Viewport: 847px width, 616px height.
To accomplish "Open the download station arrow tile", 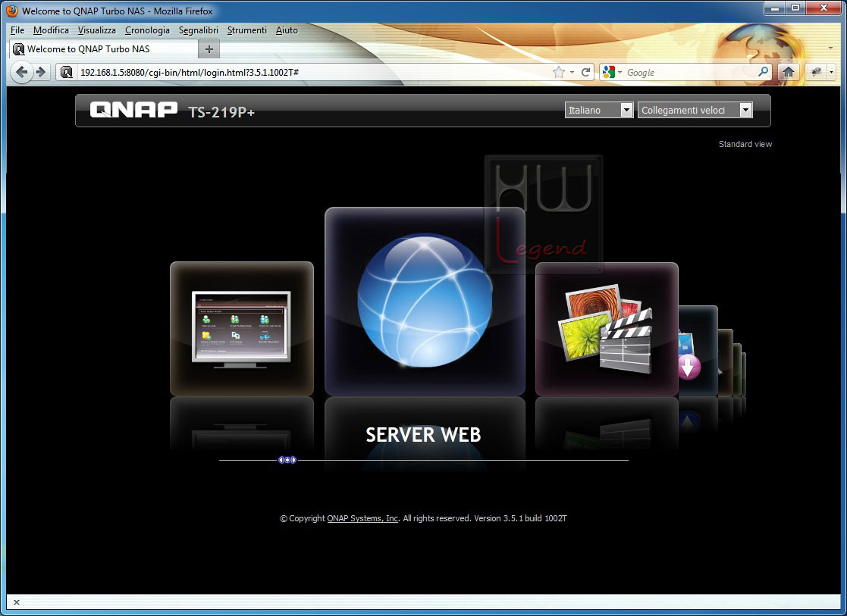I will pyautogui.click(x=698, y=351).
